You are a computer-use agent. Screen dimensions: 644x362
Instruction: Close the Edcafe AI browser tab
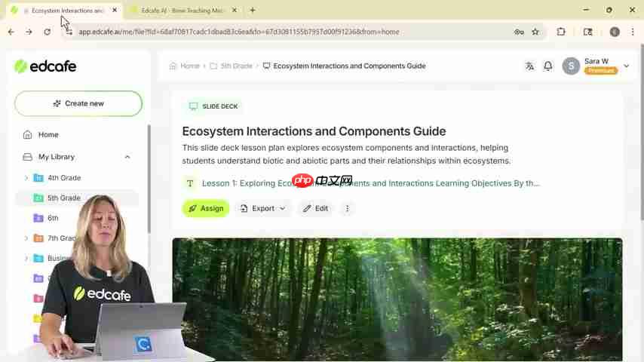[x=234, y=10]
